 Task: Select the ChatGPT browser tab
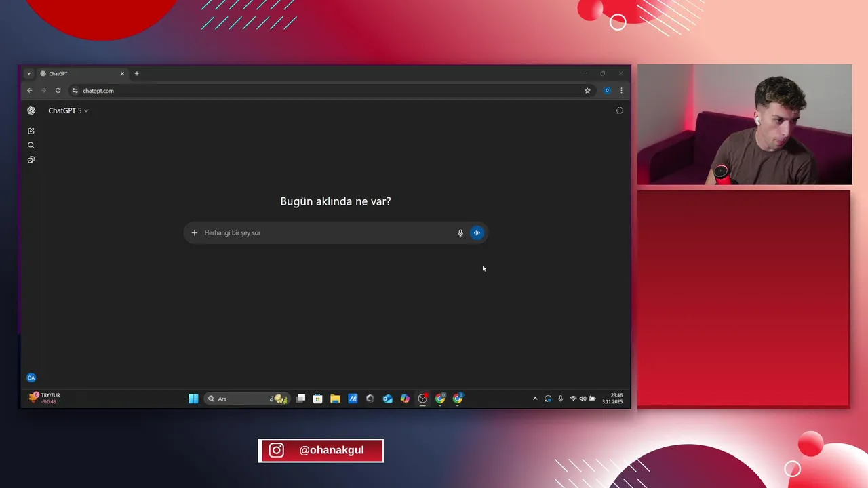[83, 73]
